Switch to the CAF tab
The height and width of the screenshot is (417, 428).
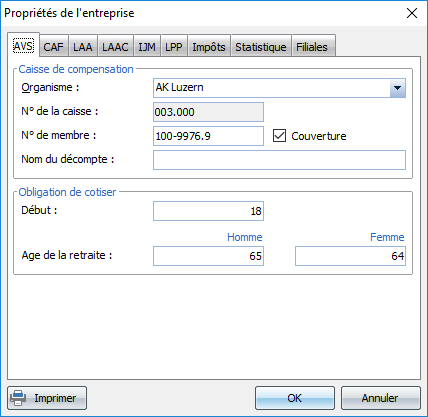(x=53, y=47)
